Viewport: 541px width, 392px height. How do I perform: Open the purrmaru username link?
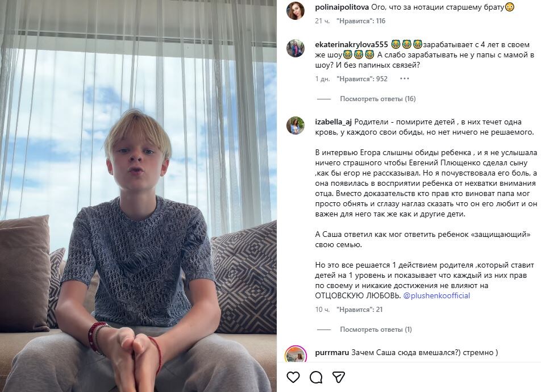[x=331, y=352]
